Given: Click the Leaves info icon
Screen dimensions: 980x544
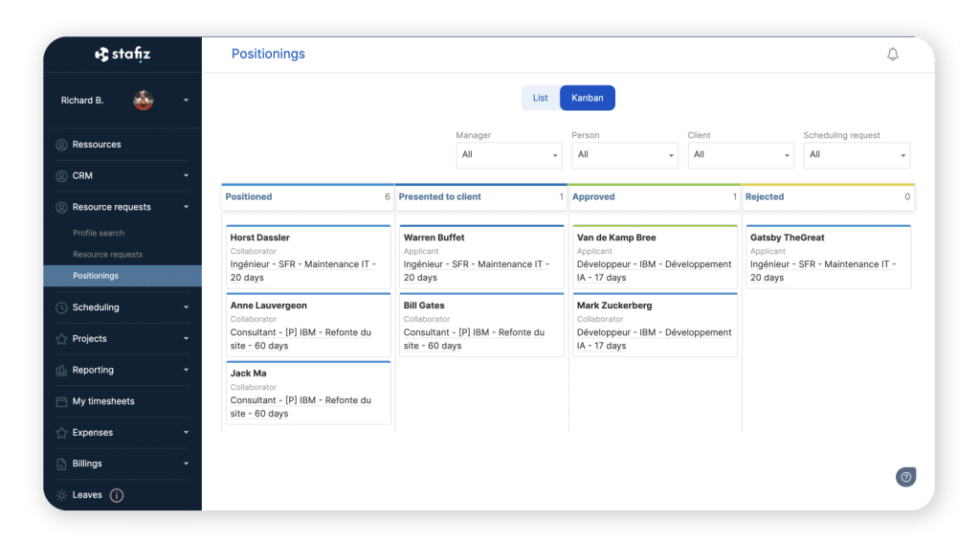Looking at the screenshot, I should pyautogui.click(x=116, y=495).
